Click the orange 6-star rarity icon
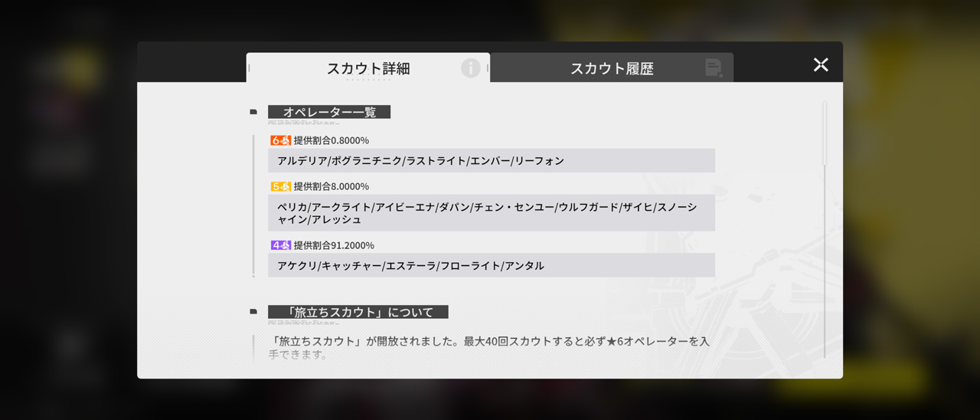Viewport: 980px width, 420px height. coord(280,140)
